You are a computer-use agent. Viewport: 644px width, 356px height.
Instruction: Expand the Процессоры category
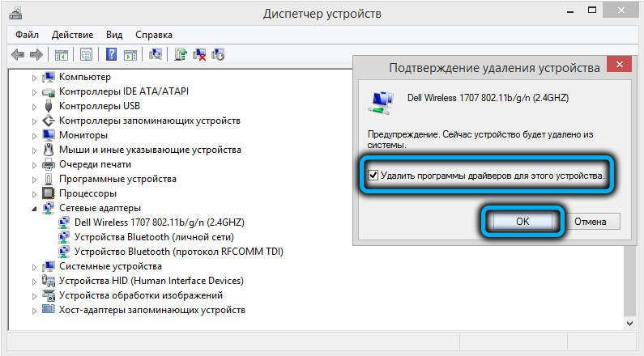pos(34,194)
